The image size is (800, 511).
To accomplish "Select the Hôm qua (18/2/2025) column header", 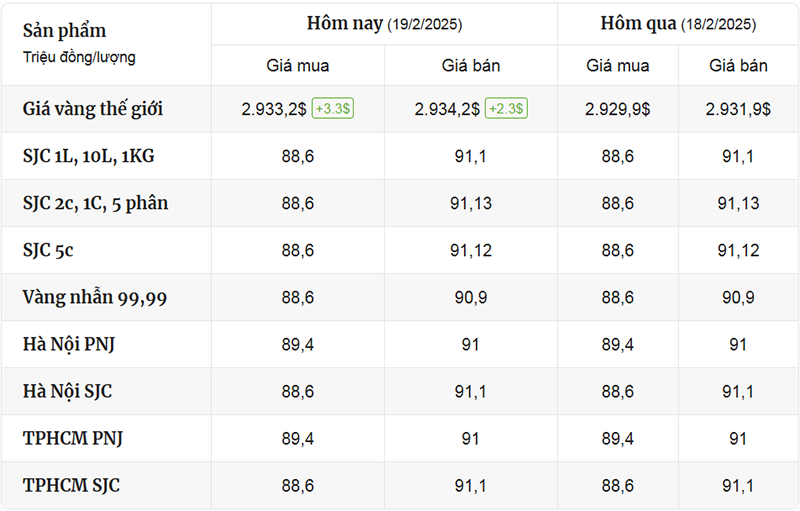I will (678, 24).
